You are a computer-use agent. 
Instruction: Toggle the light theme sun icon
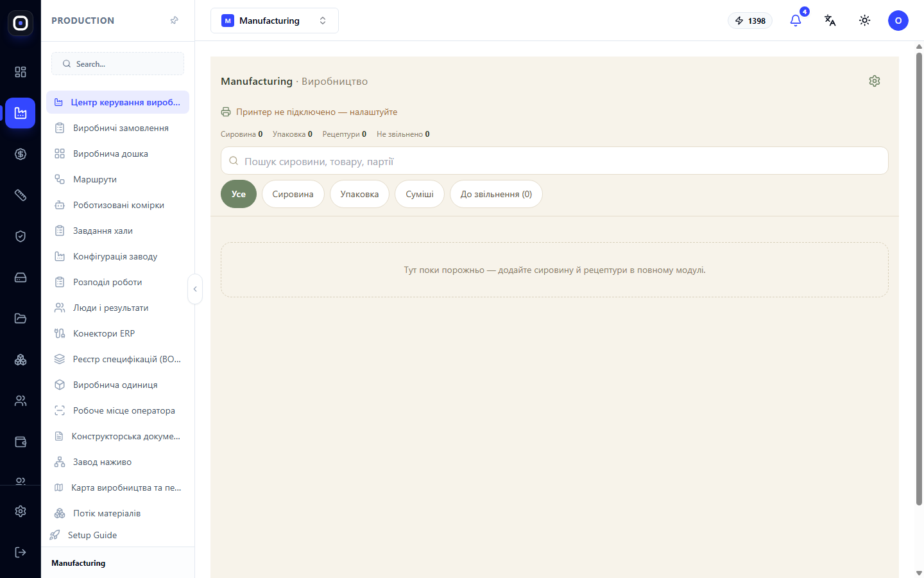865,21
